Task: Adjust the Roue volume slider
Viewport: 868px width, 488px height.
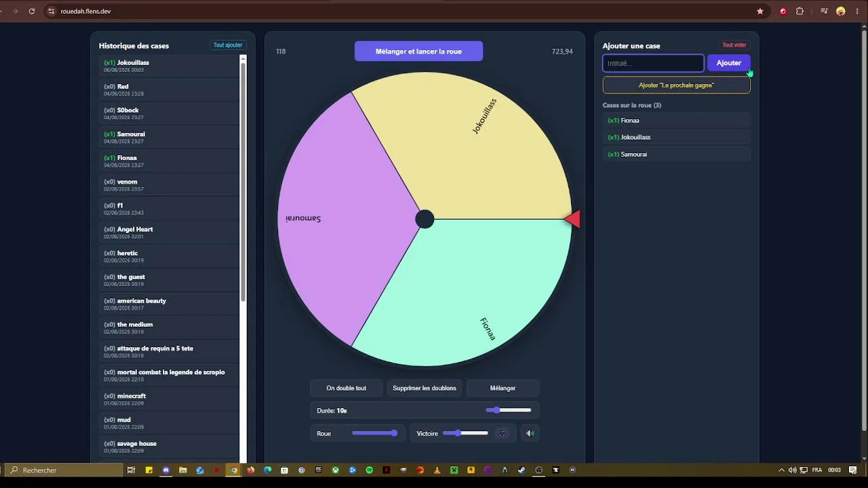Action: click(x=374, y=433)
